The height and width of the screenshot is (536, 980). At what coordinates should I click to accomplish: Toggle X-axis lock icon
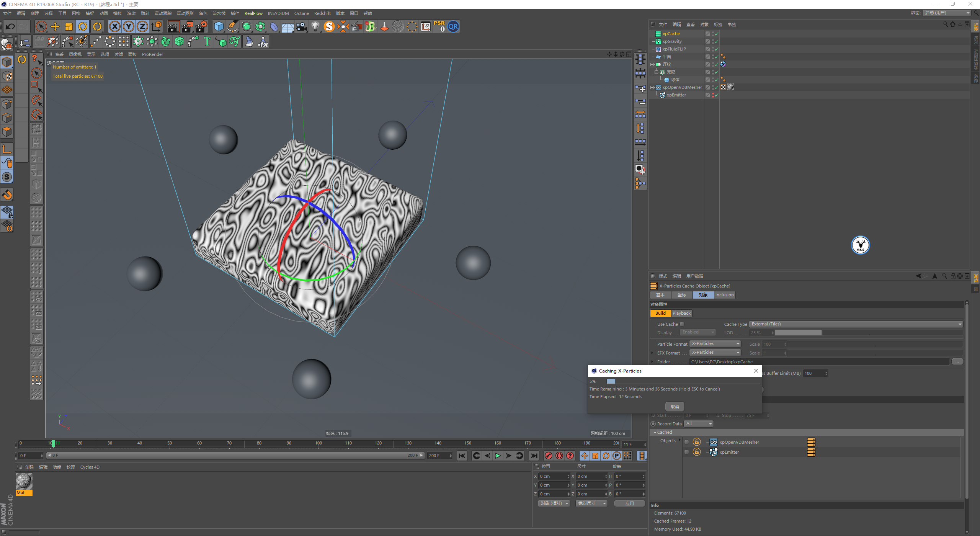(x=114, y=26)
